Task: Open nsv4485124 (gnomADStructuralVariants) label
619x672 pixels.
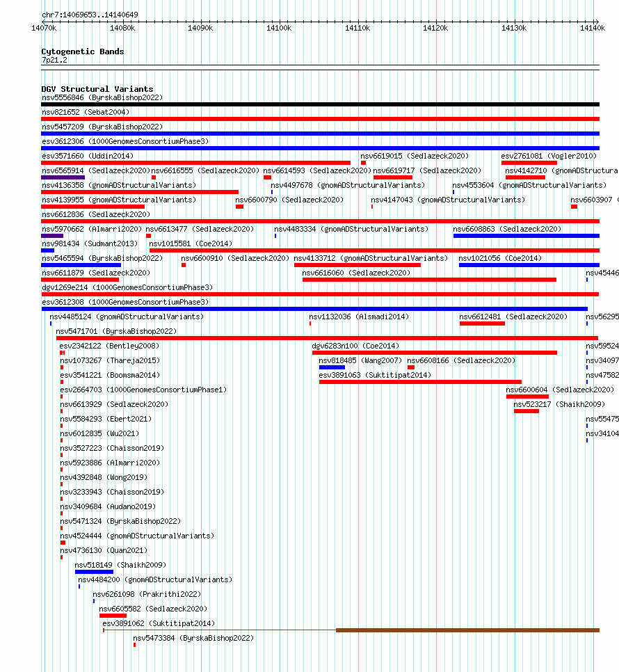Action: coord(127,317)
